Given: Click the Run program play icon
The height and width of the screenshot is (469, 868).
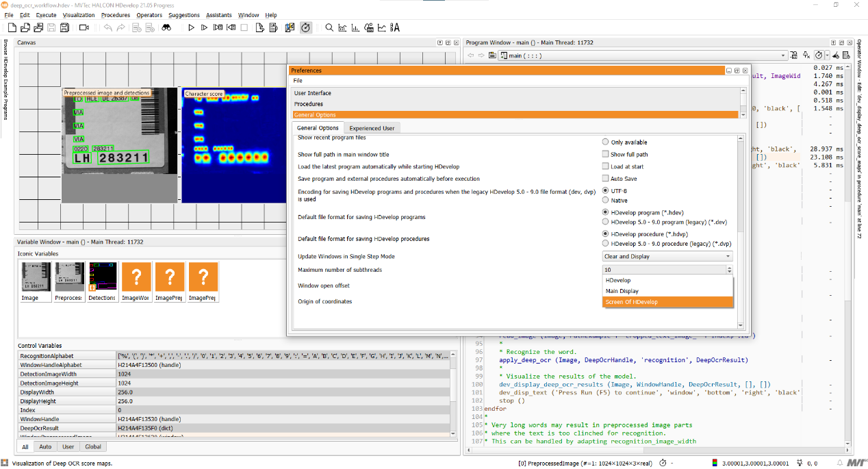Looking at the screenshot, I should pyautogui.click(x=191, y=27).
